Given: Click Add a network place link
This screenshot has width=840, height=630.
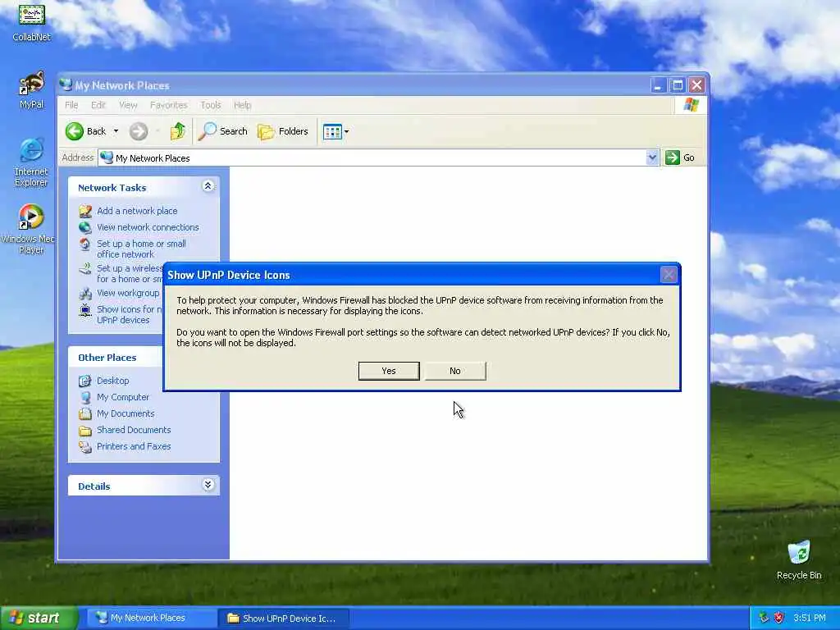Looking at the screenshot, I should pyautogui.click(x=137, y=211).
